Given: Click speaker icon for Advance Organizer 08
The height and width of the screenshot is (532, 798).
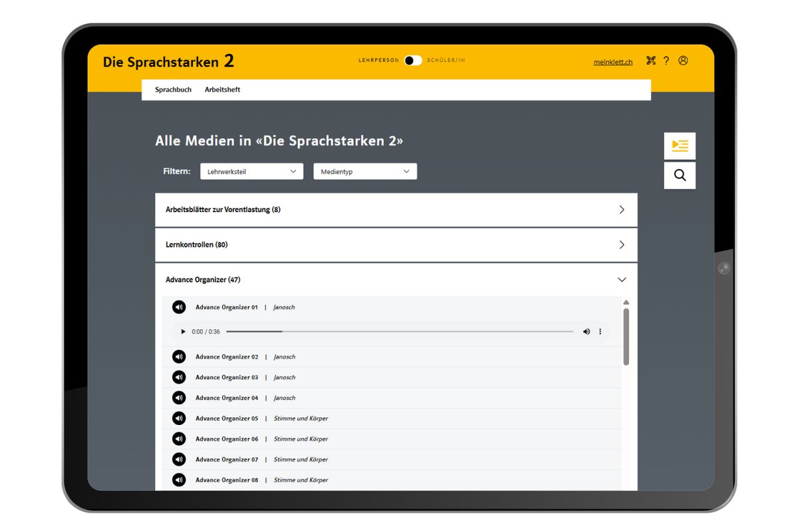Looking at the screenshot, I should coord(179,480).
